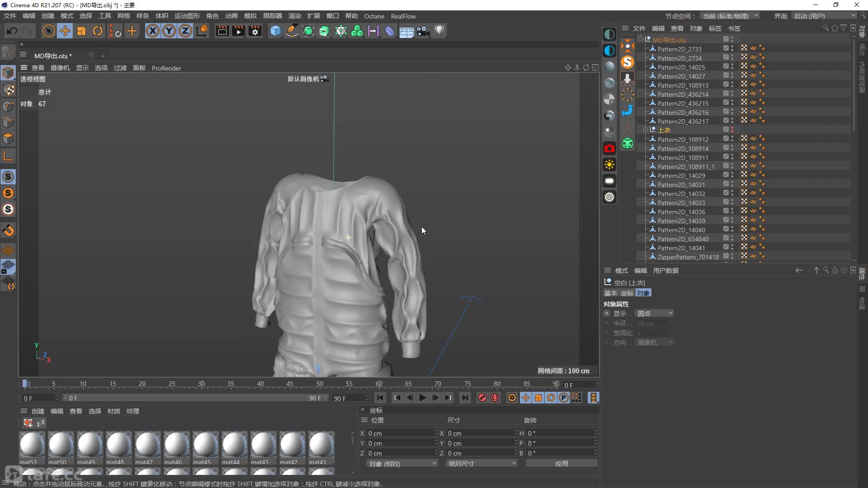Open the 绝对尺寸 size dropdown

(481, 463)
